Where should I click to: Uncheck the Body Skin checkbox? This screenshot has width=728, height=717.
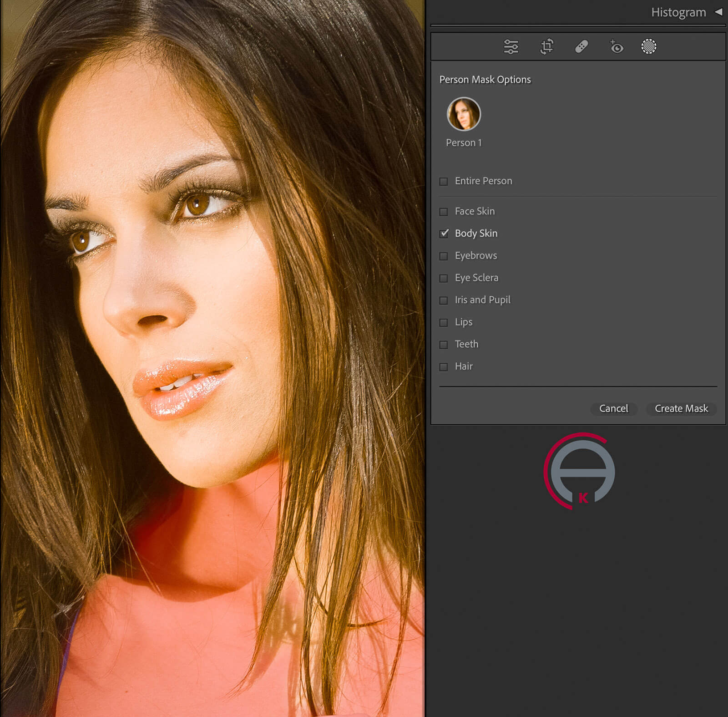pyautogui.click(x=444, y=234)
